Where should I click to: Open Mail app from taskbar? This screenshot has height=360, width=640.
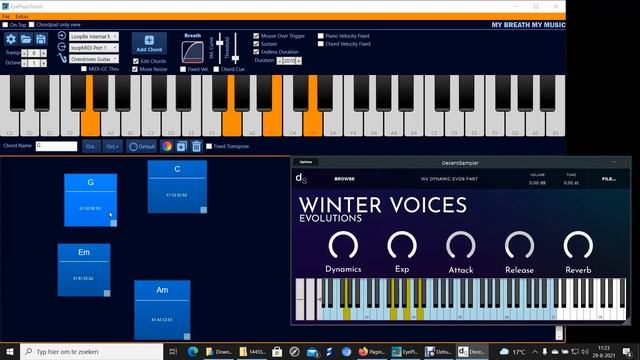pyautogui.click(x=312, y=351)
